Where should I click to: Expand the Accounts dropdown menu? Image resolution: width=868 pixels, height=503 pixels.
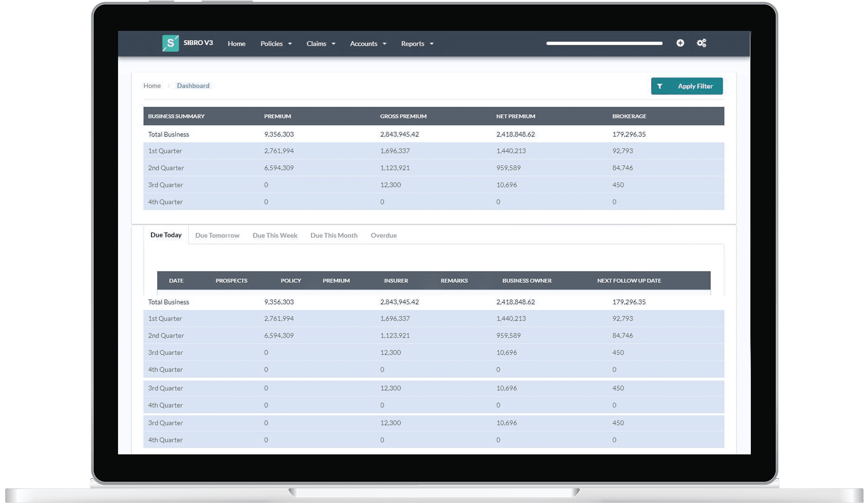pos(368,43)
